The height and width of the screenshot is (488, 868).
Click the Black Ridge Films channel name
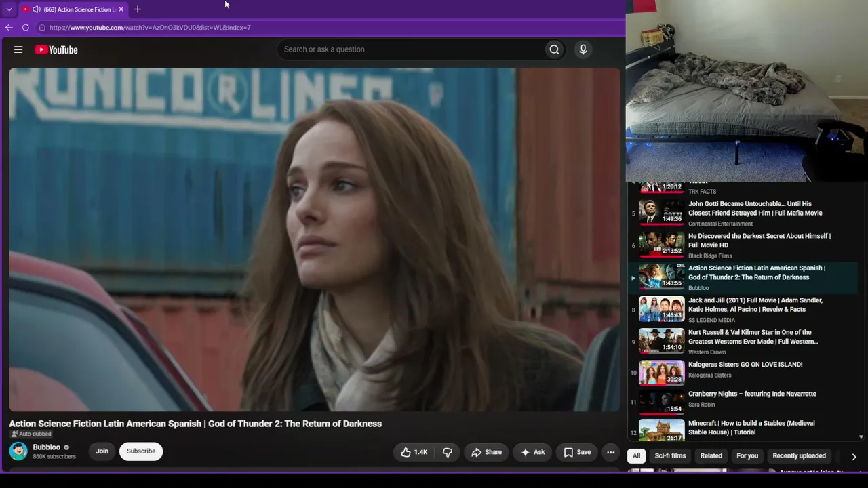tap(710, 256)
